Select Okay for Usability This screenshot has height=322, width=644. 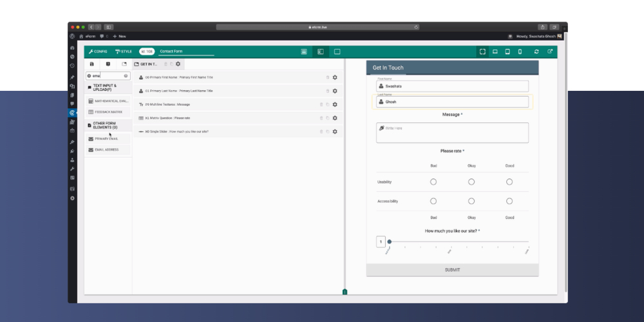(471, 182)
